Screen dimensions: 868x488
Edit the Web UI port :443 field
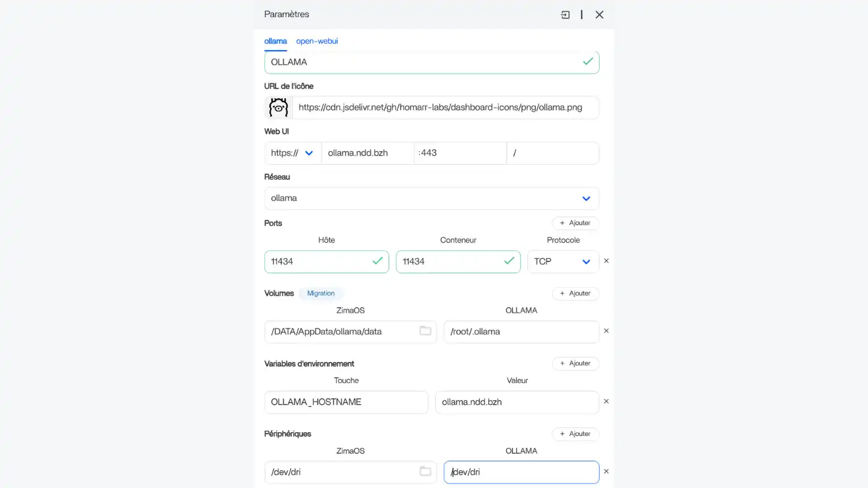pyautogui.click(x=460, y=153)
